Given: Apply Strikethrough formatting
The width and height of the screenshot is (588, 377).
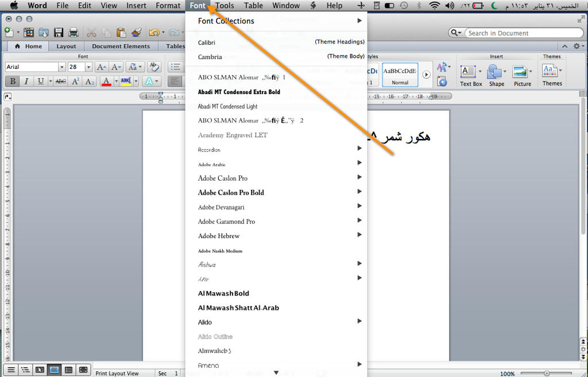Looking at the screenshot, I should click(x=61, y=81).
